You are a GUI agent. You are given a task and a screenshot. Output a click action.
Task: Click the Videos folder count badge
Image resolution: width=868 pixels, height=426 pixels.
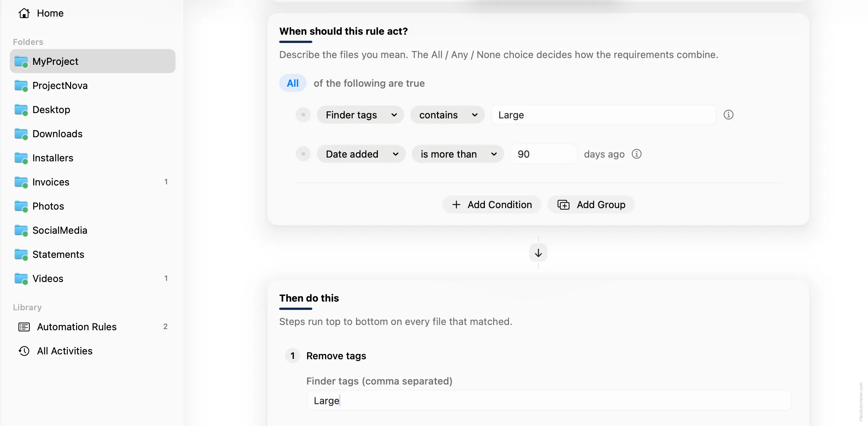click(x=166, y=279)
